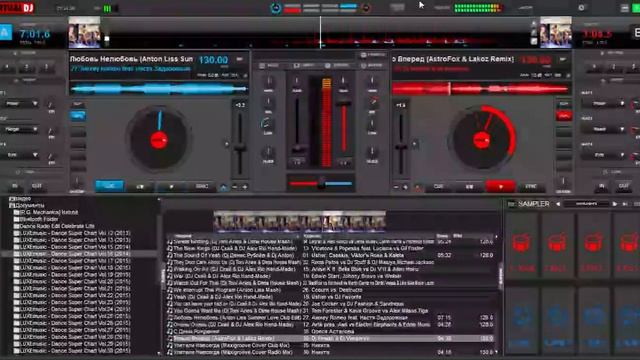This screenshot has width=640, height=360.
Task: Open the second effect dropdown on right deck
Action: [x=603, y=129]
